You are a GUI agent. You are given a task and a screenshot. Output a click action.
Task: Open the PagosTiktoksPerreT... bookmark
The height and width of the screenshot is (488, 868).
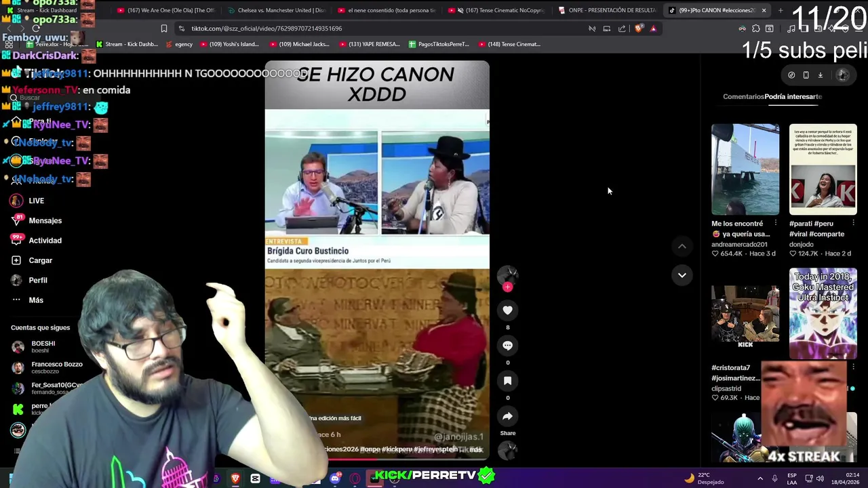coord(439,44)
